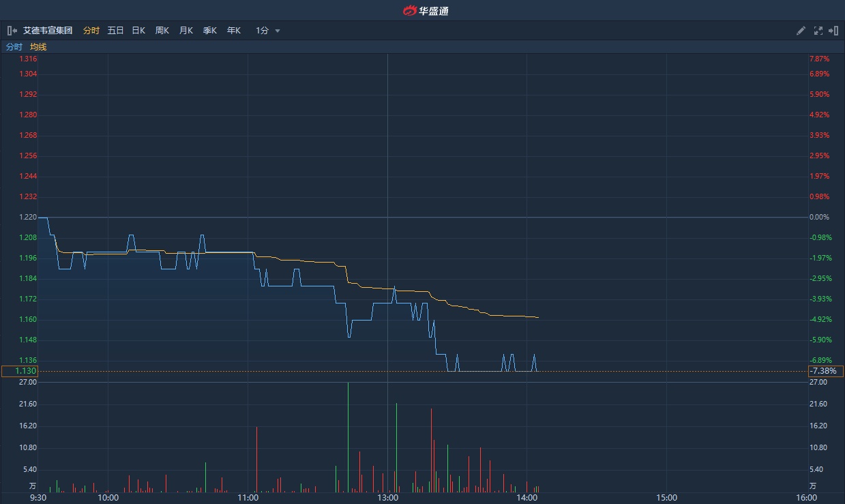Open the 周K weekly chart tab

162,31
